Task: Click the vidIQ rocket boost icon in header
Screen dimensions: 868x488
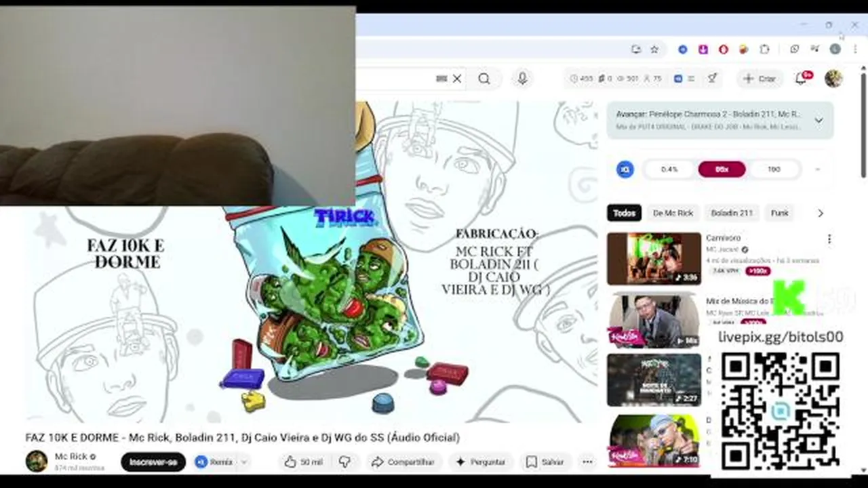Action: pyautogui.click(x=713, y=79)
